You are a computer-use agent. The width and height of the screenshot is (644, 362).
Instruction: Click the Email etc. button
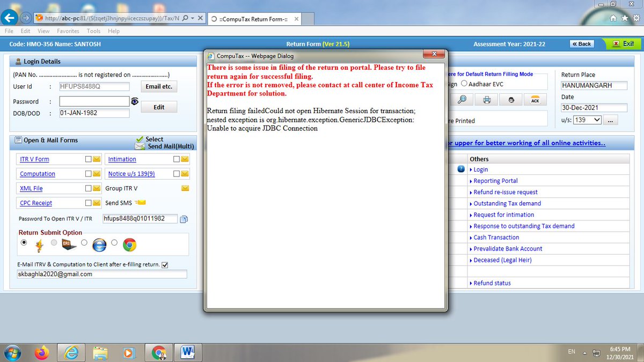click(159, 86)
